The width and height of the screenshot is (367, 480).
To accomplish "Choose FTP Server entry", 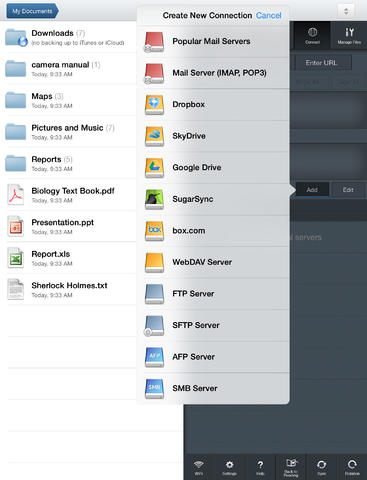I will point(213,294).
